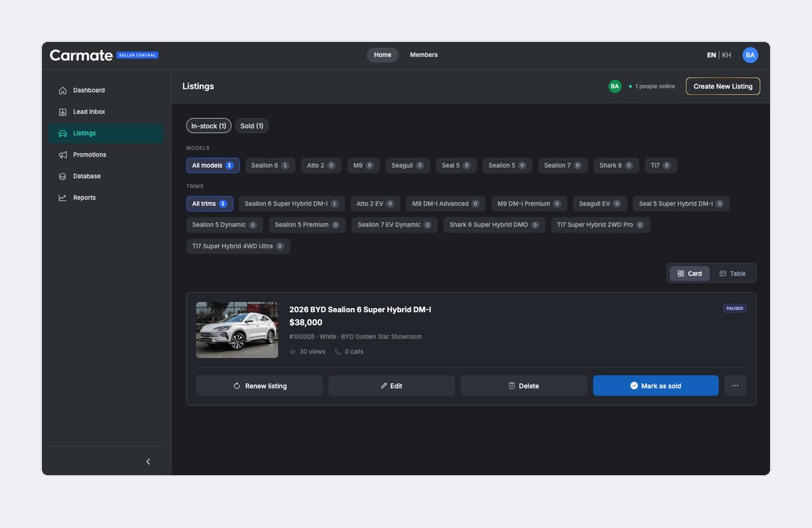Filter trims by Seal 5 Super Hybrid DM-I
This screenshot has height=528, width=812.
pos(681,204)
